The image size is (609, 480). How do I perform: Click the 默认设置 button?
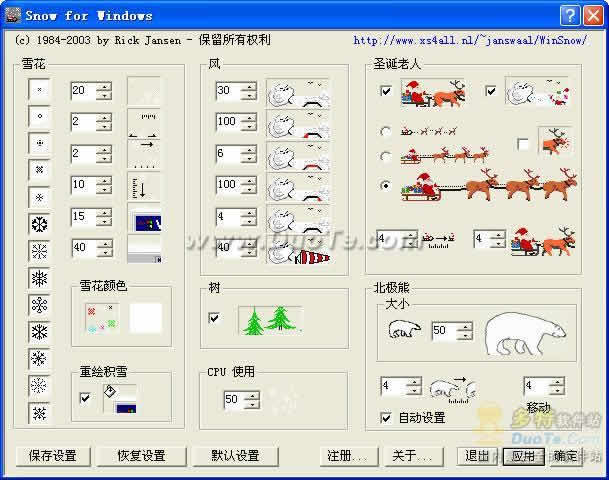coord(235,456)
